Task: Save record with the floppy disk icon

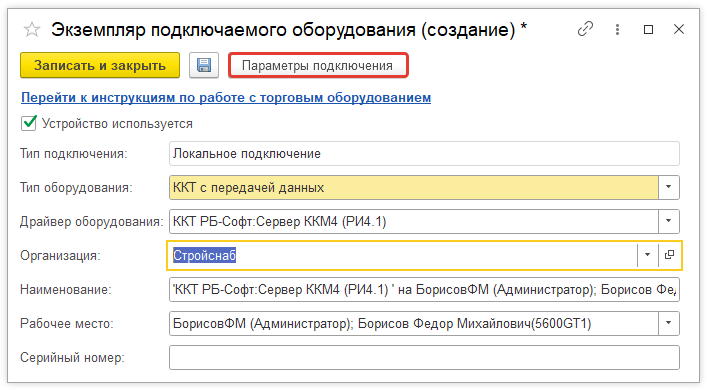Action: click(204, 65)
